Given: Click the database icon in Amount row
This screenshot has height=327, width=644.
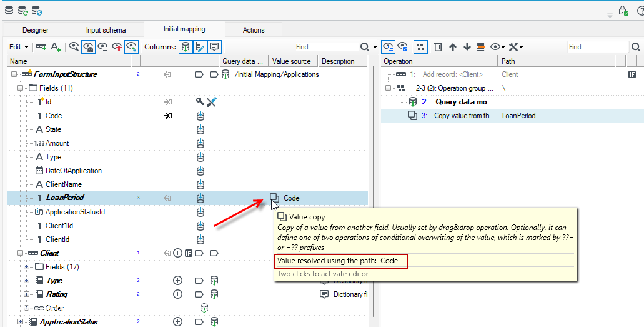Looking at the screenshot, I should tap(200, 143).
